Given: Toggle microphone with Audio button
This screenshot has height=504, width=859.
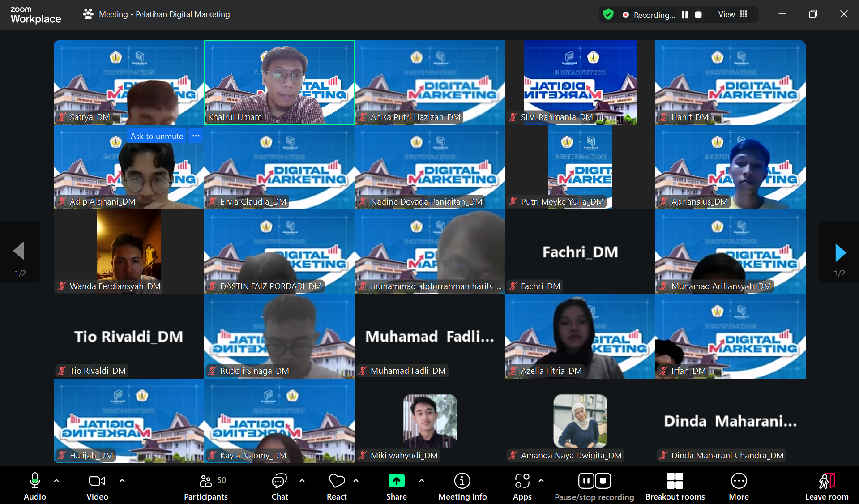Looking at the screenshot, I should (x=35, y=486).
